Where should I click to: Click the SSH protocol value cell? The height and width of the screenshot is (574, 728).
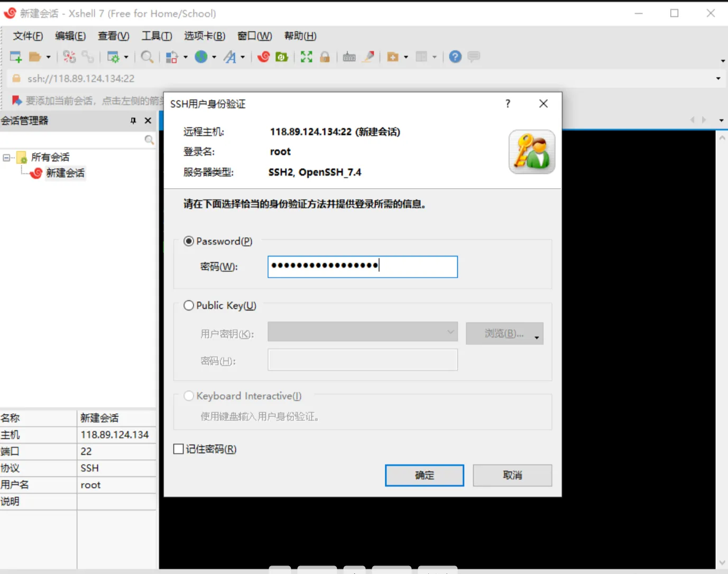116,468
